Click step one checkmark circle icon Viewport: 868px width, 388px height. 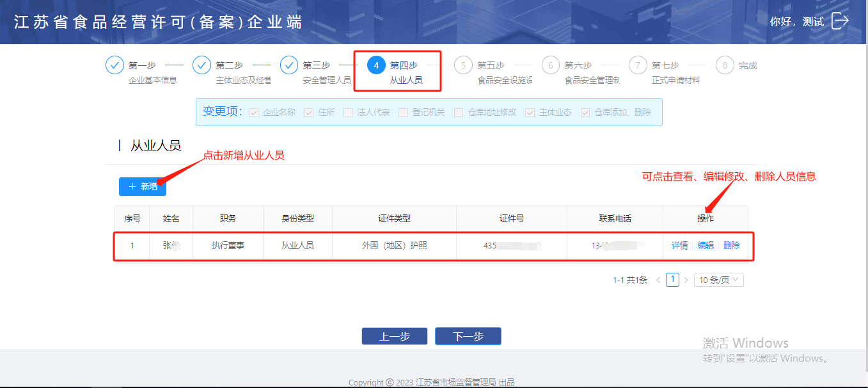pos(114,65)
